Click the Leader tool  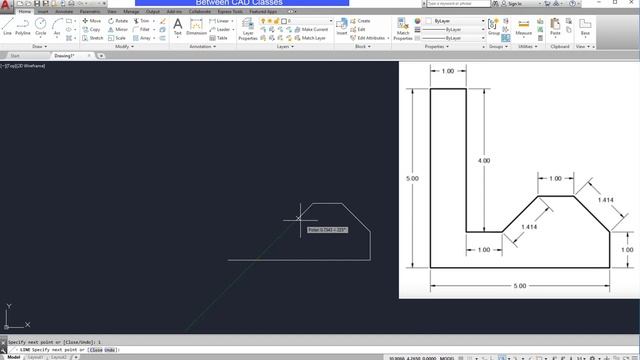(x=220, y=29)
